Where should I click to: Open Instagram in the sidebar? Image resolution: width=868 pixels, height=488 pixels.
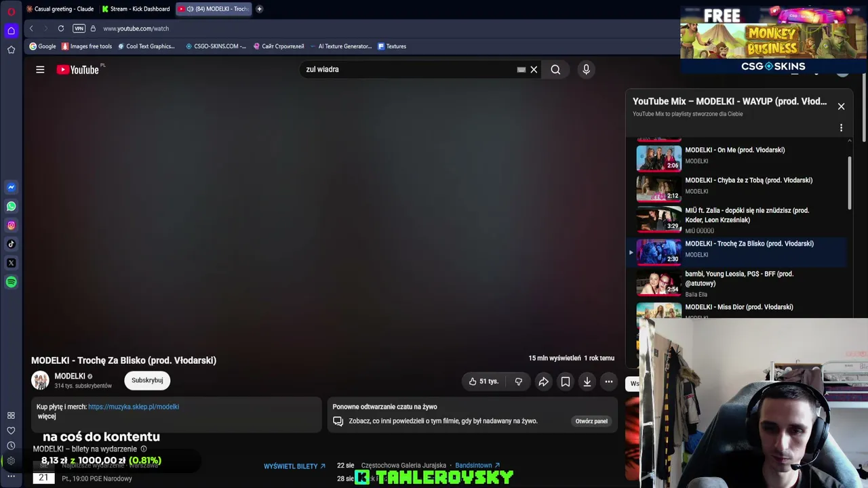click(11, 225)
